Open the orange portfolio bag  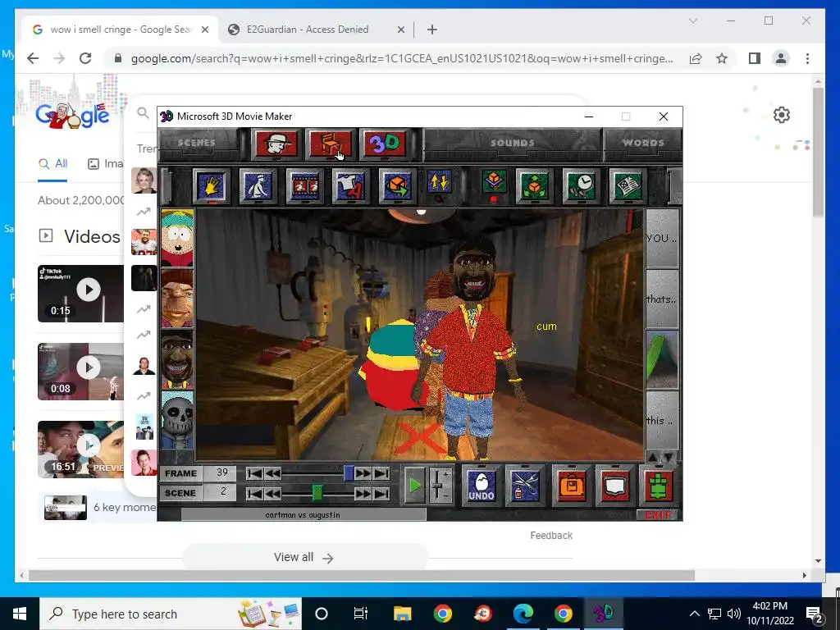coord(571,486)
